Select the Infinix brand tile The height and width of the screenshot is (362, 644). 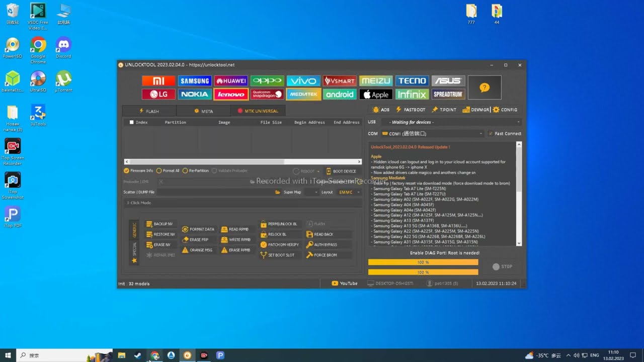tap(412, 95)
